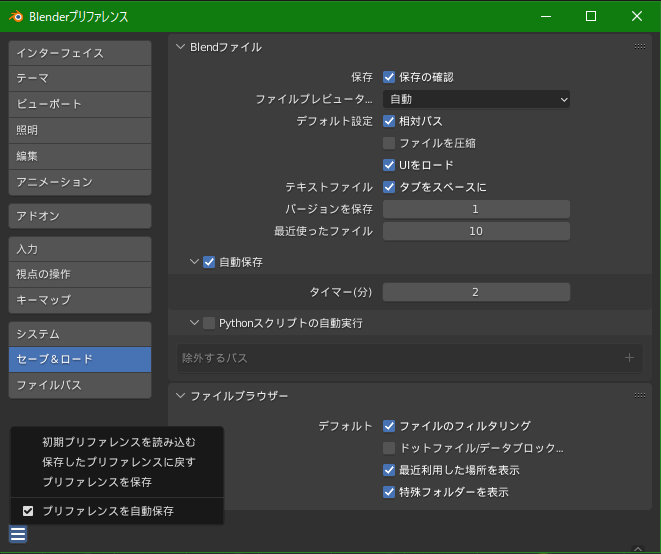The image size is (661, 554).
Task: Toggle 相対パス checkbox
Action: 389,121
